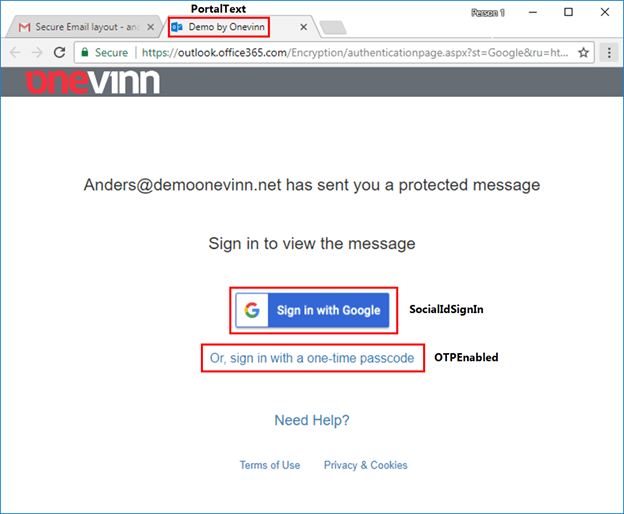Switch to the Secure Email layout Gmail tab
The height and width of the screenshot is (514, 624).
pos(78,27)
